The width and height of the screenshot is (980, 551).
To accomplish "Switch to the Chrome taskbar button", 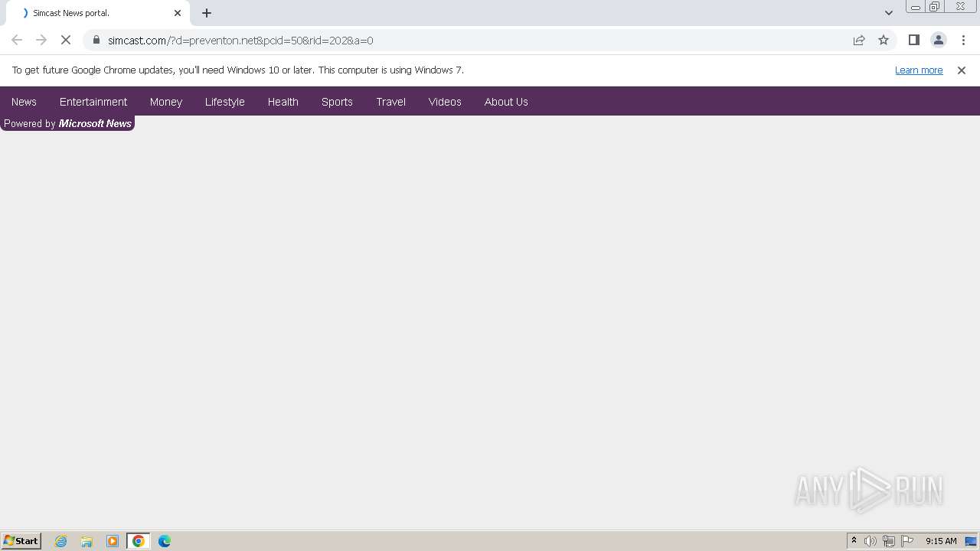I will (x=139, y=541).
